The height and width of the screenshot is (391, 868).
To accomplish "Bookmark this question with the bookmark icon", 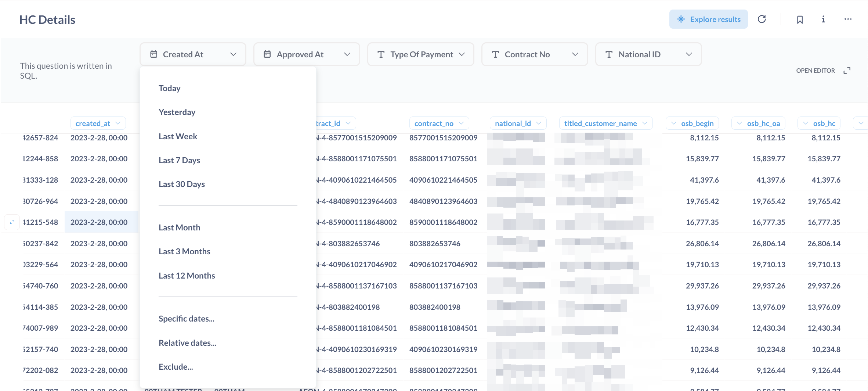I will click(800, 19).
